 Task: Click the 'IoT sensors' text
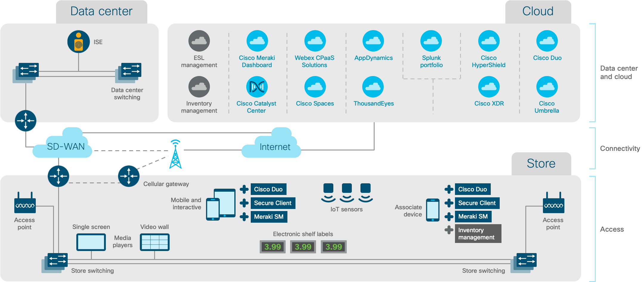point(346,209)
